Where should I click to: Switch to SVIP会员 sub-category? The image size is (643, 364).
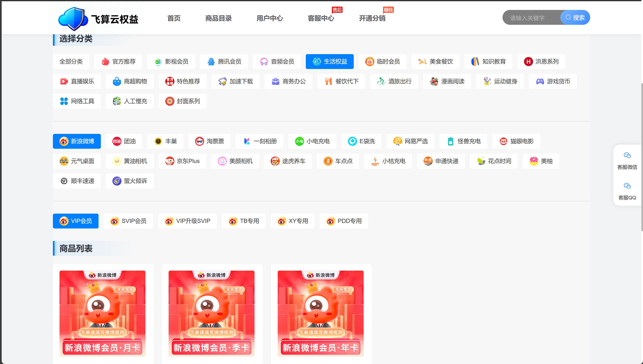[x=128, y=221]
